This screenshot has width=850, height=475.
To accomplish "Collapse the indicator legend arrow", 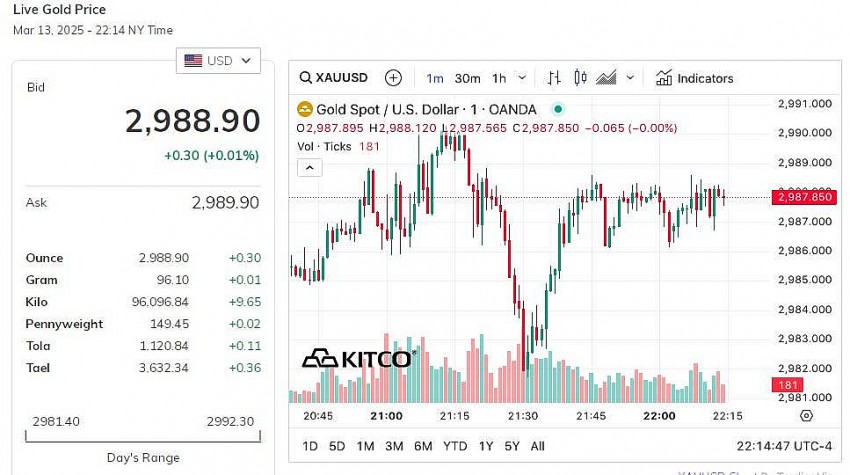I will (x=310, y=167).
